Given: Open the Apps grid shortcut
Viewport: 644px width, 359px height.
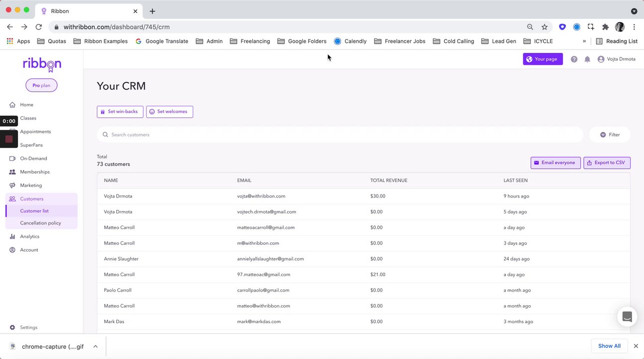Looking at the screenshot, I should [x=18, y=41].
